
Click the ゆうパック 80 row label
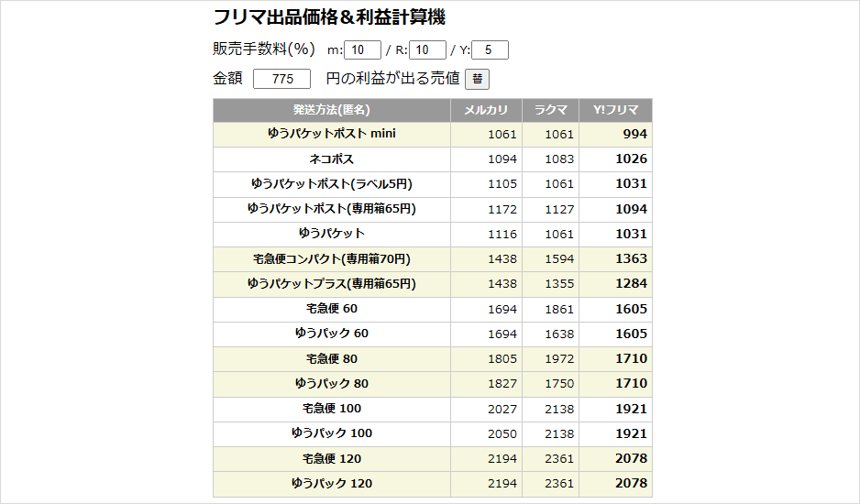331,383
